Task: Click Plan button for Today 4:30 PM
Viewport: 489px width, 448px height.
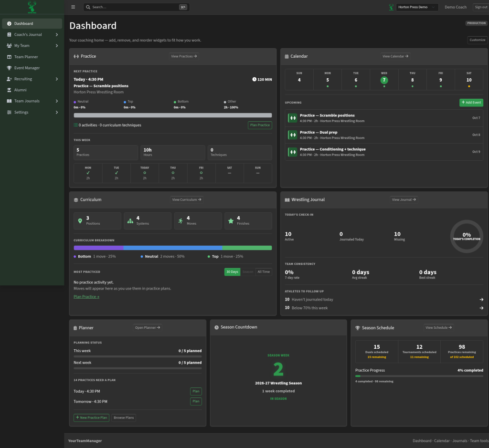Action: [196, 391]
